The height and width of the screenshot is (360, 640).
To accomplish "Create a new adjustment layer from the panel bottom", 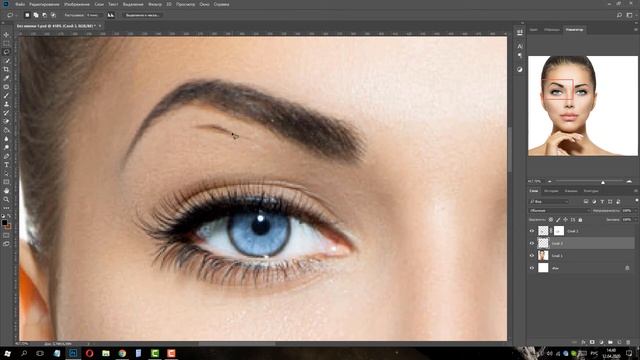I will pos(601,342).
